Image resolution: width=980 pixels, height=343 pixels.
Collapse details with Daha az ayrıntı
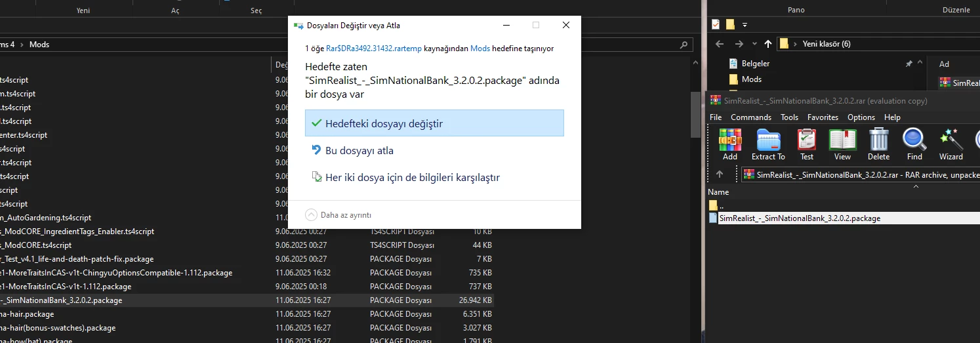pyautogui.click(x=338, y=215)
